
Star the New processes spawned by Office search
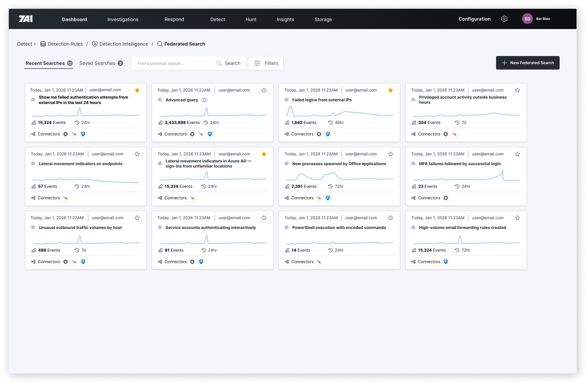pyautogui.click(x=391, y=154)
